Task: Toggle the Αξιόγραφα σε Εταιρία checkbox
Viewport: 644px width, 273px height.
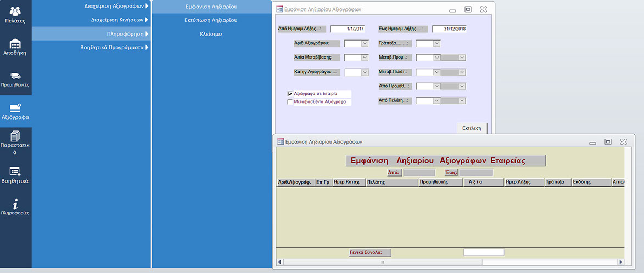Action: pos(290,94)
